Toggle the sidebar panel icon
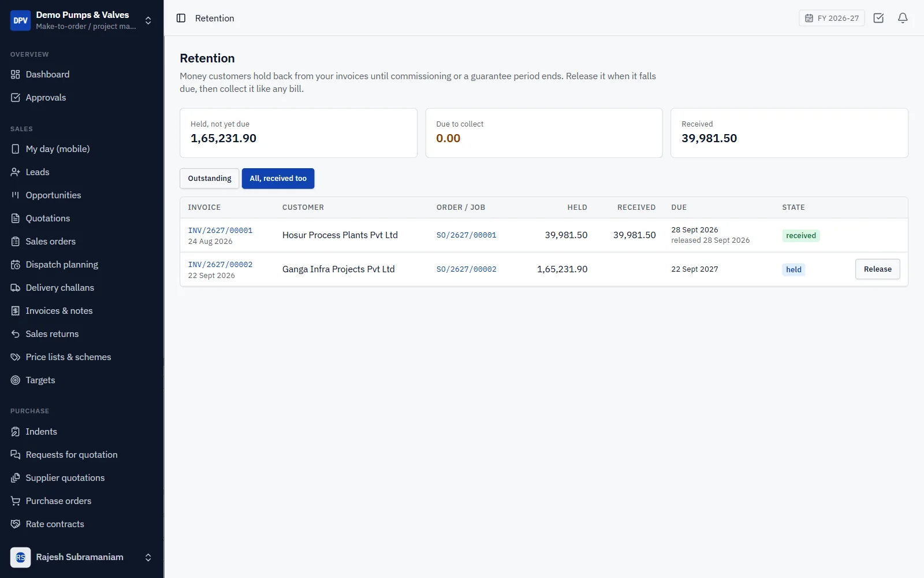The height and width of the screenshot is (578, 924). pyautogui.click(x=181, y=18)
